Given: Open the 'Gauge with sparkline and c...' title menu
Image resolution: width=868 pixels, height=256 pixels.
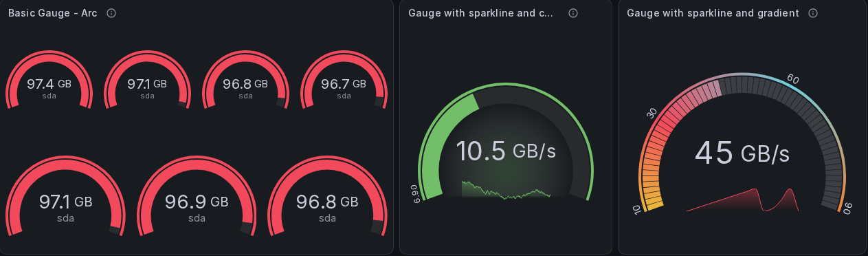Looking at the screenshot, I should tap(480, 13).
